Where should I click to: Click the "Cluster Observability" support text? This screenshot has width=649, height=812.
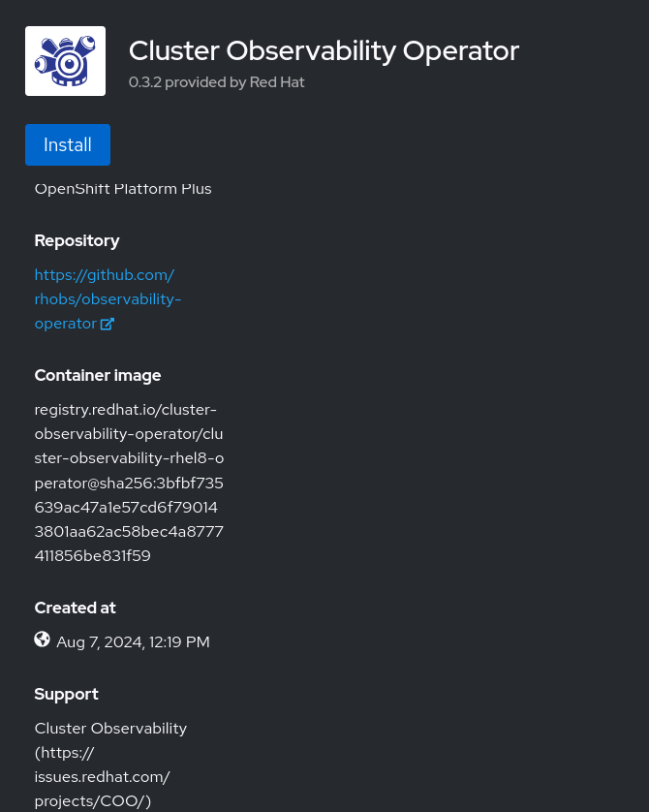(110, 729)
